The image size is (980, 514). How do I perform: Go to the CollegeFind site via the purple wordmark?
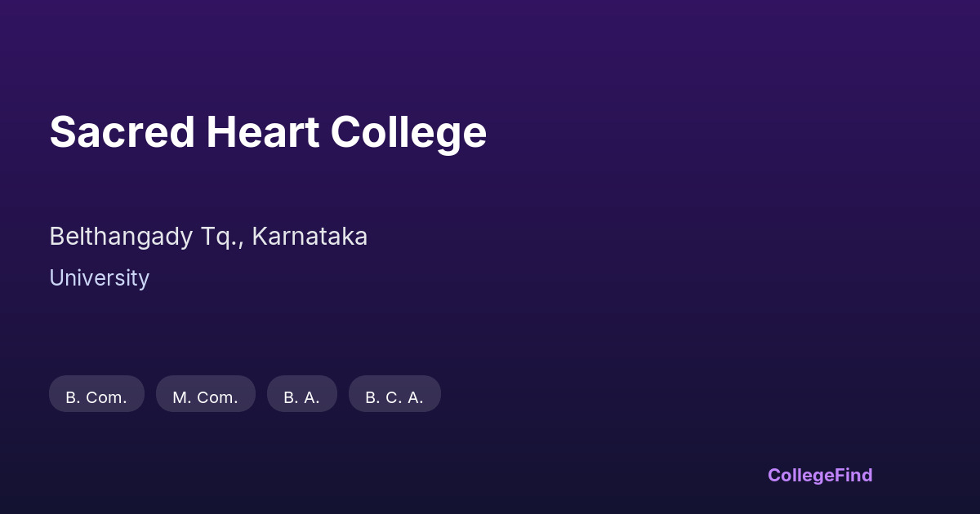[x=819, y=475]
